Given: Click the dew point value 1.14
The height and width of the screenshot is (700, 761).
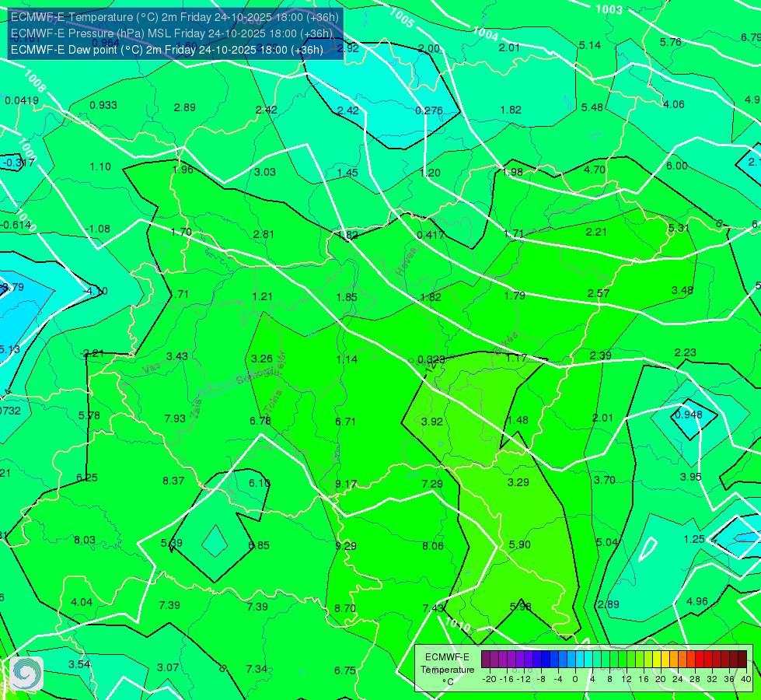Looking at the screenshot, I should pos(347,359).
